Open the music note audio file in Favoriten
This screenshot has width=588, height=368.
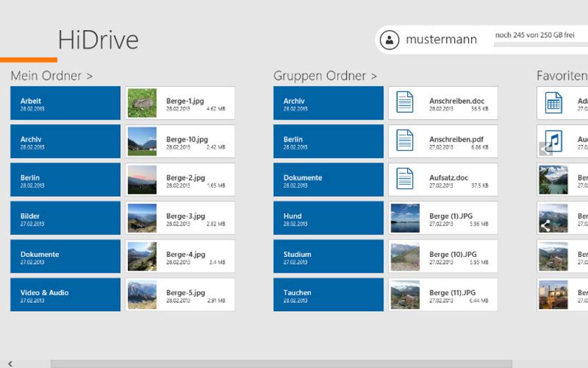[x=553, y=141]
